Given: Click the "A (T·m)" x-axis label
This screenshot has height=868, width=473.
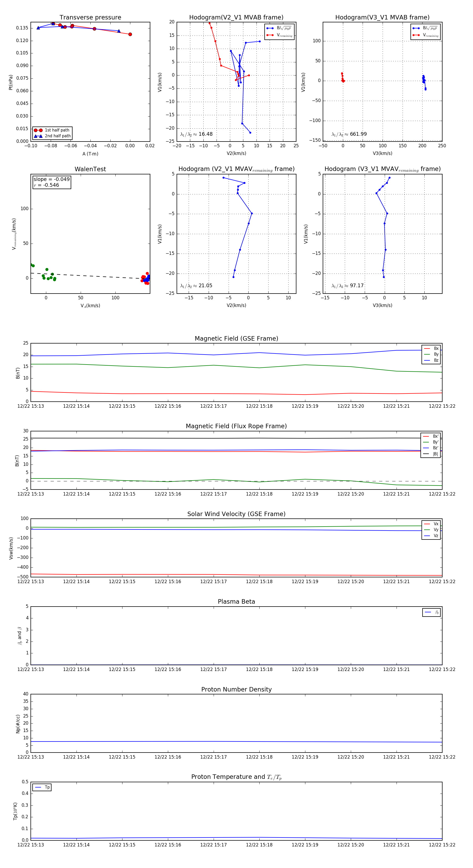Looking at the screenshot, I should click(90, 154).
